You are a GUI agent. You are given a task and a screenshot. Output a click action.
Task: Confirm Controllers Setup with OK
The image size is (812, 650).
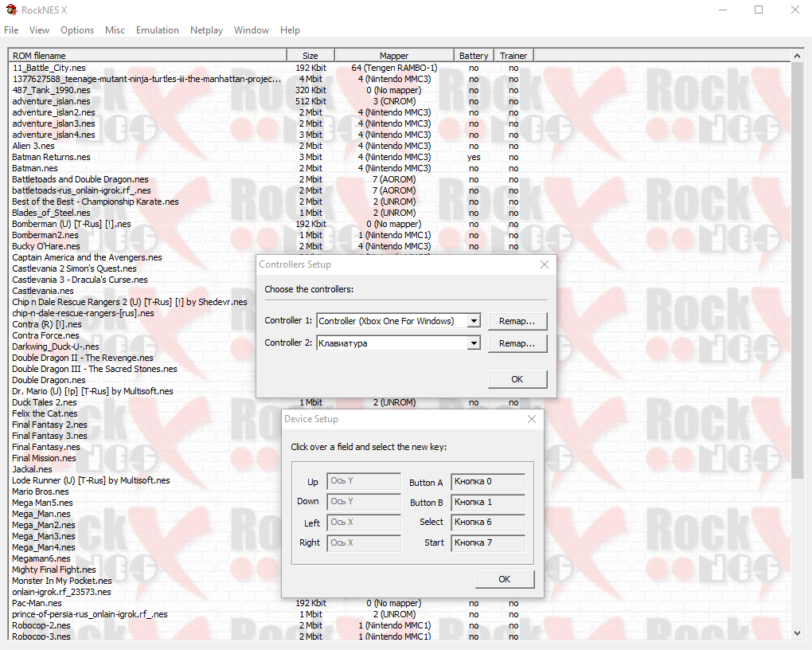[x=517, y=379]
